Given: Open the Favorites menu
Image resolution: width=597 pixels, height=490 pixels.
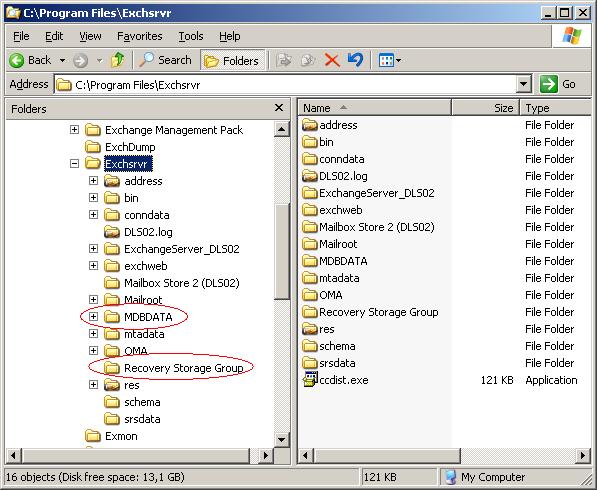Looking at the screenshot, I should pos(140,36).
